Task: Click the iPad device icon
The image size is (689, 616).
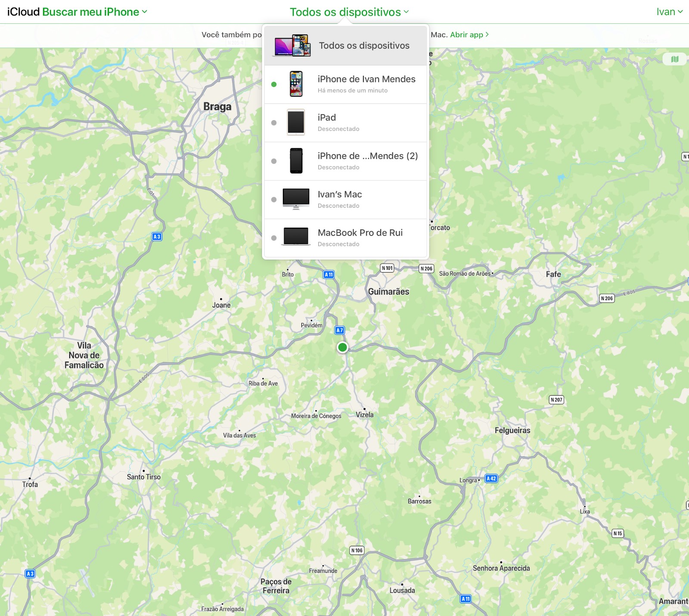Action: coord(296,122)
